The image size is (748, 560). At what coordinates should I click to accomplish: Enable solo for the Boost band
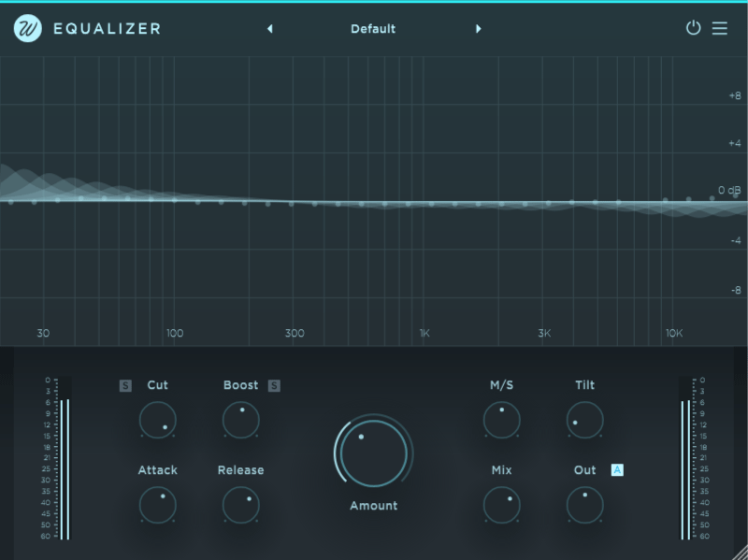tap(273, 384)
